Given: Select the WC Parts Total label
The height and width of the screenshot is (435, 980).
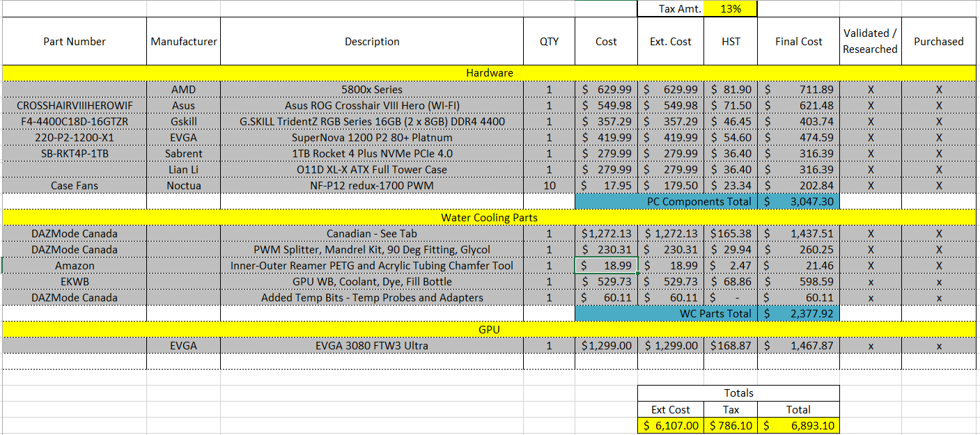Looking at the screenshot, I should [666, 314].
